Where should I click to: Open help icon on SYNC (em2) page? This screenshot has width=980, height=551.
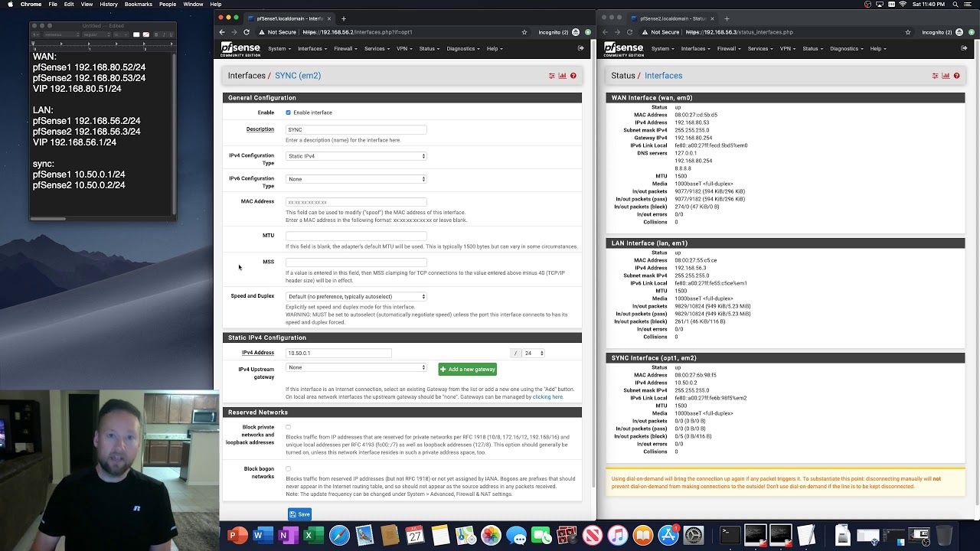(x=573, y=76)
